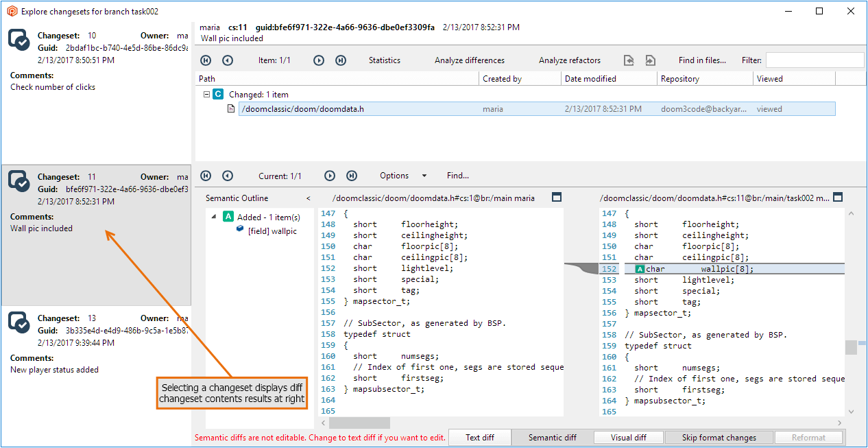
Task: Click the green A marker on line 152
Action: click(640, 269)
